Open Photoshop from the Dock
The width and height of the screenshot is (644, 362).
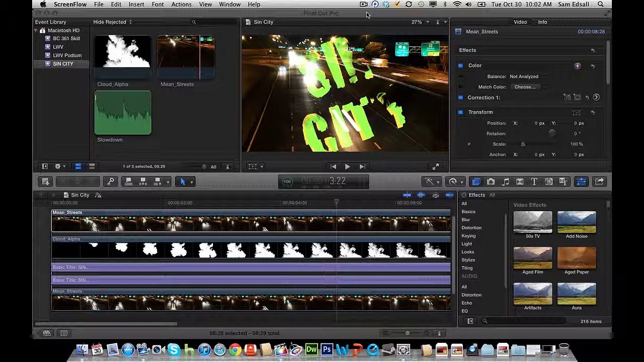[327, 349]
